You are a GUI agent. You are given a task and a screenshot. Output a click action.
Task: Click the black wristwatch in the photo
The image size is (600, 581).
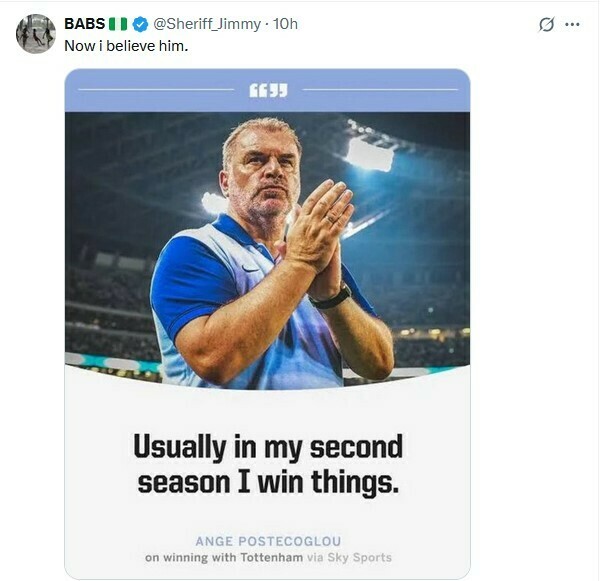[x=330, y=297]
